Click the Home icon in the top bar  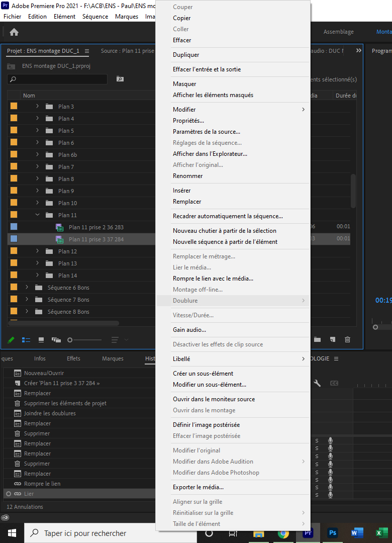pyautogui.click(x=14, y=32)
